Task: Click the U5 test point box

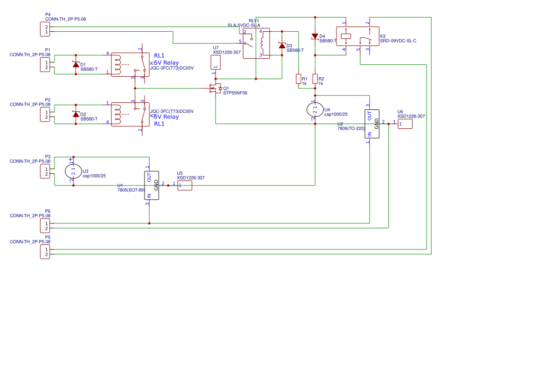Action: coord(185,186)
